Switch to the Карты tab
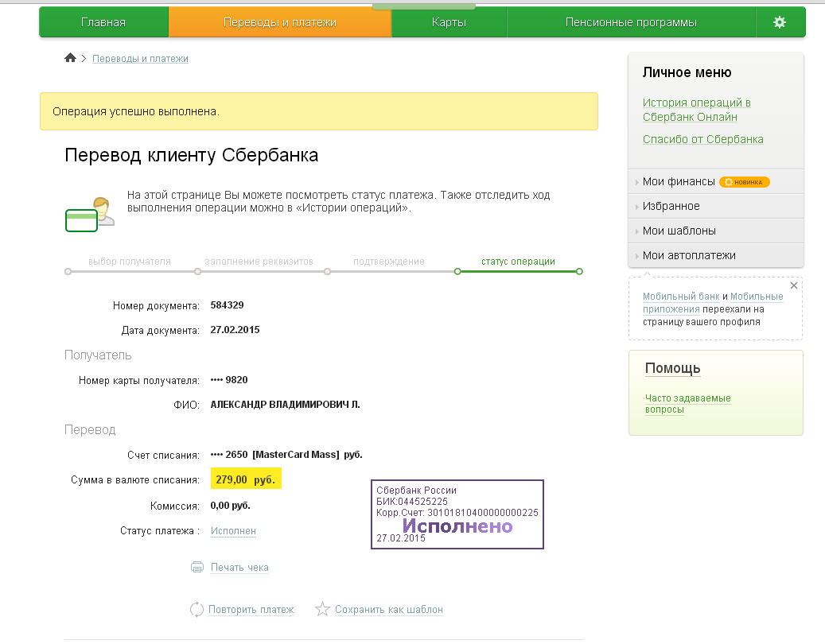825x644 pixels. click(448, 21)
